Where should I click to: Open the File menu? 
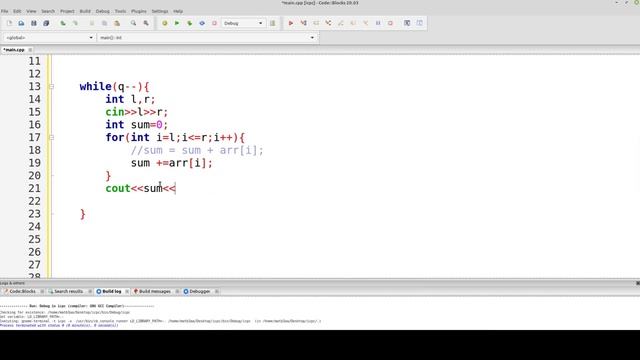coord(4,11)
